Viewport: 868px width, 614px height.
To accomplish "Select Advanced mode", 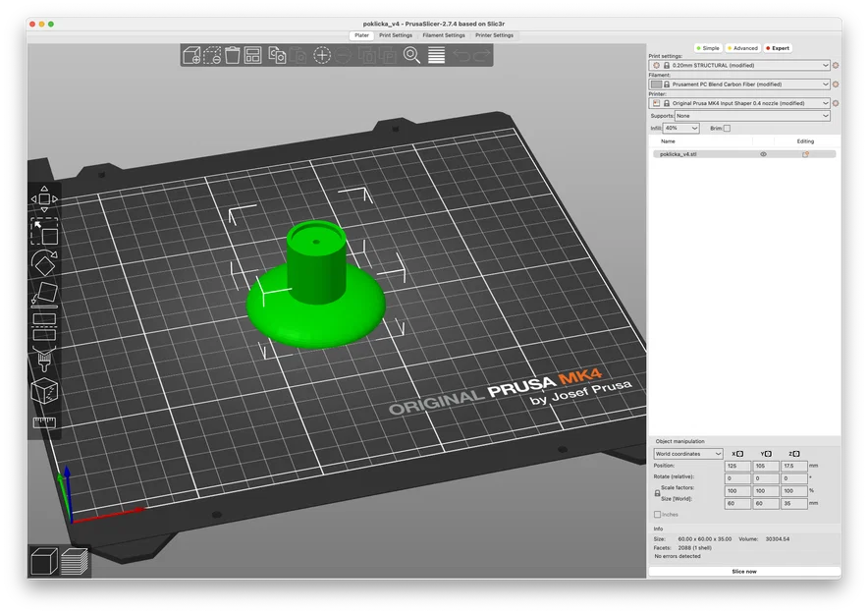I will (x=742, y=48).
